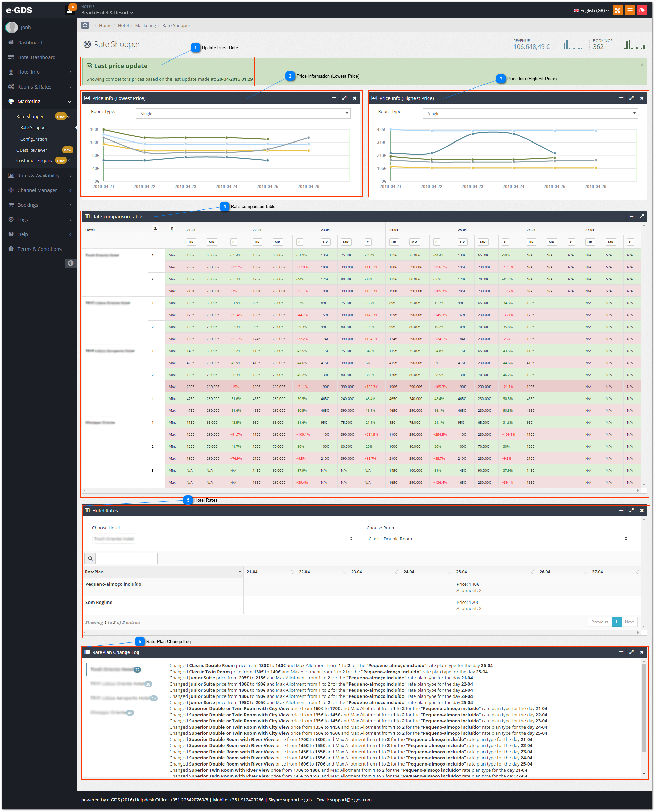Open notifications icon with badge 4
655x812 pixels.
[x=70, y=10]
